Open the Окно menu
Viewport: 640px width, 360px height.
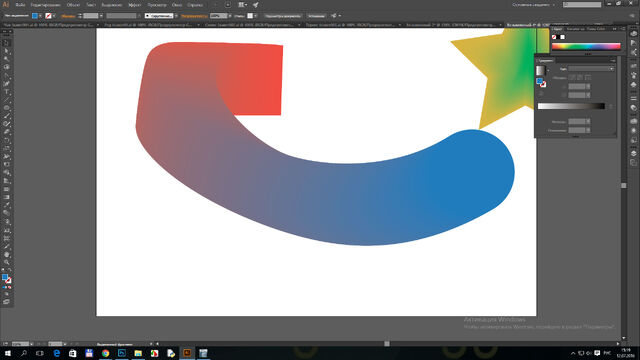pos(177,5)
